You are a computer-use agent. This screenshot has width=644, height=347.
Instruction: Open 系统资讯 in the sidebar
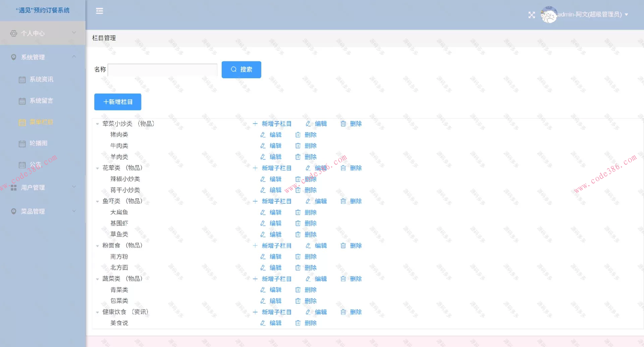pyautogui.click(x=41, y=80)
